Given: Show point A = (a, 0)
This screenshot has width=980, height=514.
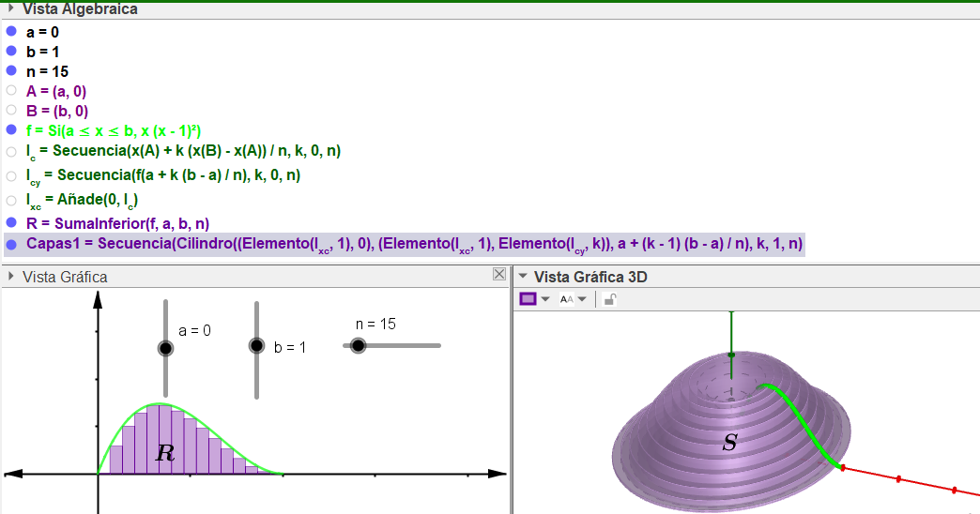Looking at the screenshot, I should 11,91.
